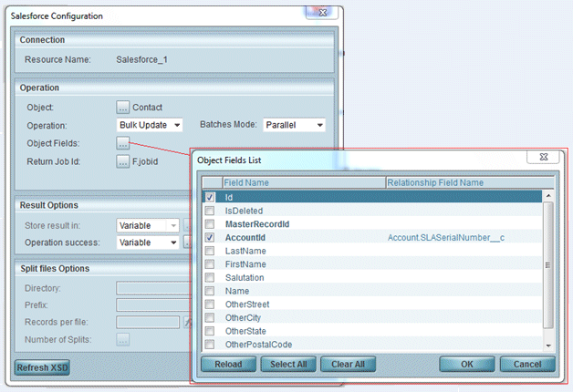Select the Account.SLASerialNumber__c relationship cell
The image size is (573, 392).
tap(446, 238)
